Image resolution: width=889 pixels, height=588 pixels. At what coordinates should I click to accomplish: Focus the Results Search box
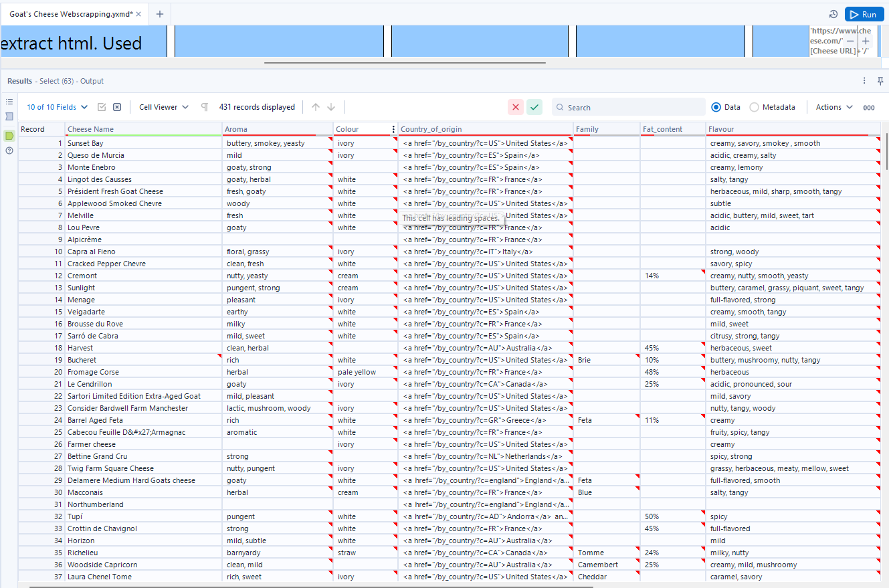(629, 107)
